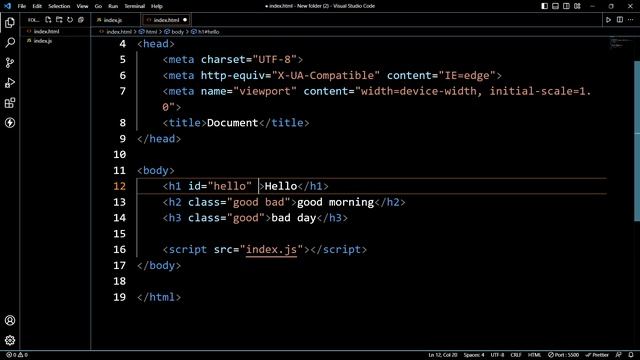
Task: Click the Run Code play icon
Action: click(x=608, y=20)
